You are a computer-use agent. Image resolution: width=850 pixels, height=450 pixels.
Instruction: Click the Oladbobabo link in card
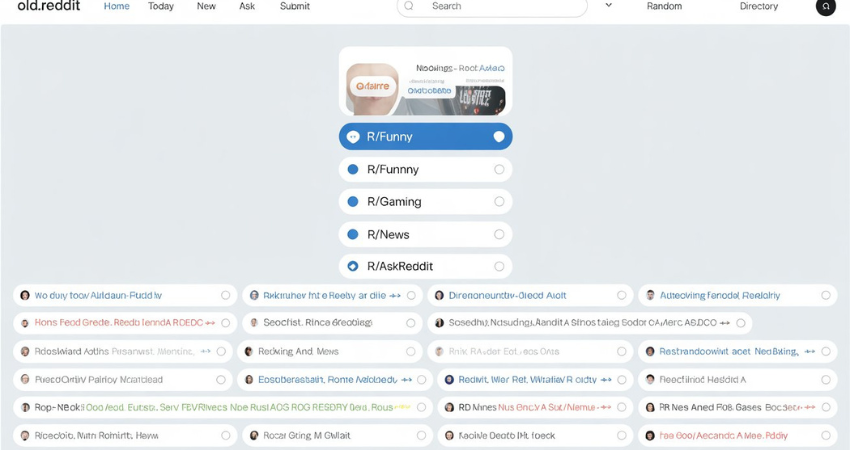coord(429,91)
